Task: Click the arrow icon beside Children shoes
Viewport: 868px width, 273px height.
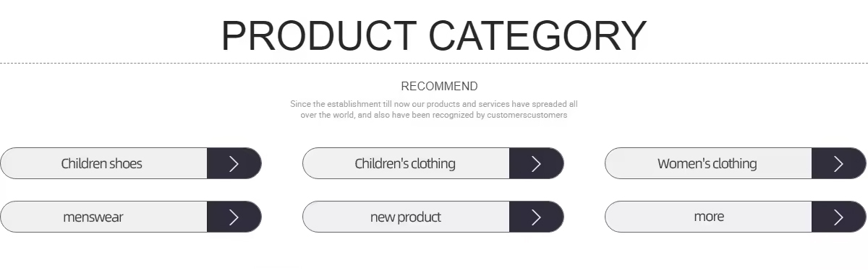Action: tap(234, 163)
